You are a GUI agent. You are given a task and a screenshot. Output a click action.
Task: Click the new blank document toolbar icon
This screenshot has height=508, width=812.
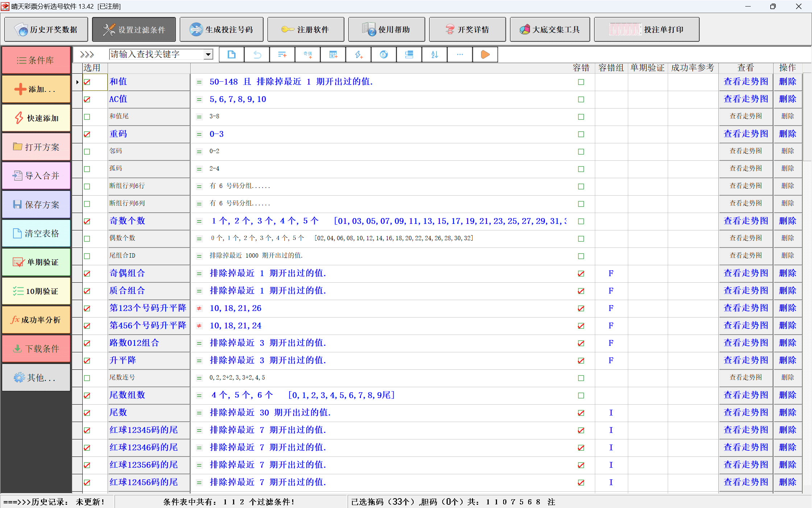(x=231, y=54)
